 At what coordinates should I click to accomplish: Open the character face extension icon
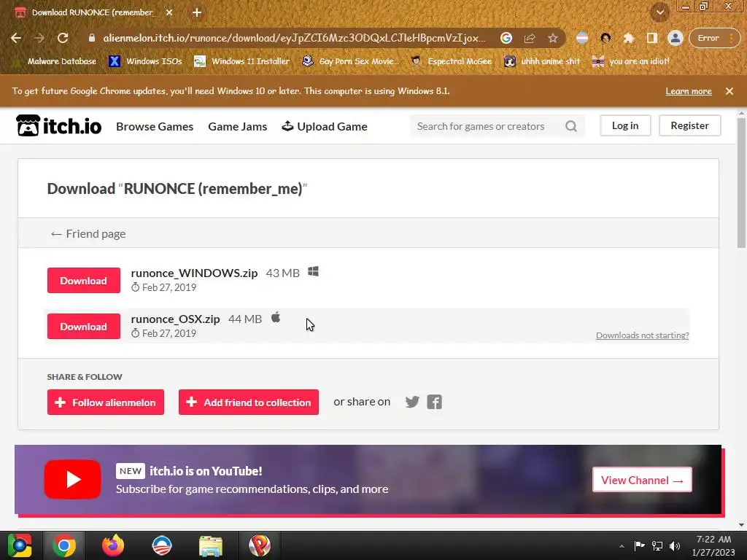click(605, 38)
